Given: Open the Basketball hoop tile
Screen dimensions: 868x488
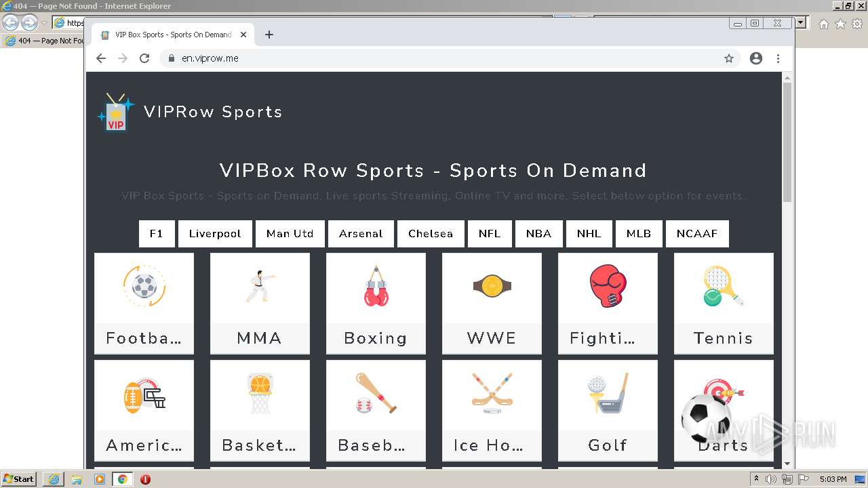Looking at the screenshot, I should (260, 411).
